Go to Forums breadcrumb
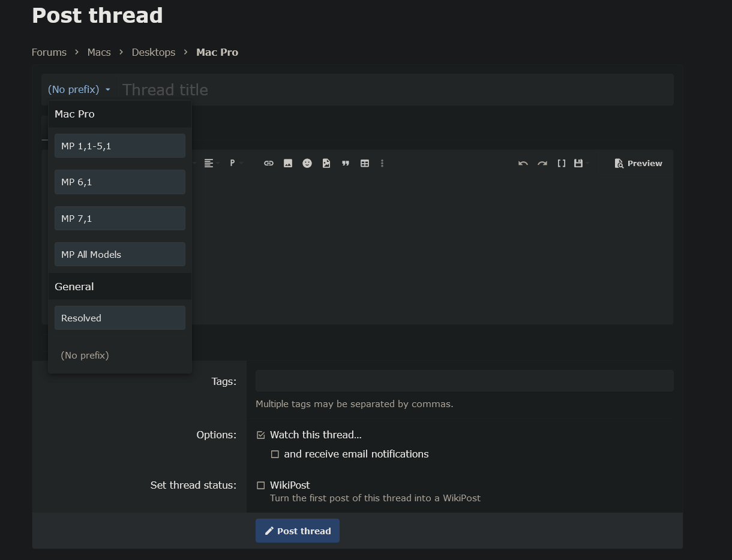The width and height of the screenshot is (732, 560). click(49, 52)
